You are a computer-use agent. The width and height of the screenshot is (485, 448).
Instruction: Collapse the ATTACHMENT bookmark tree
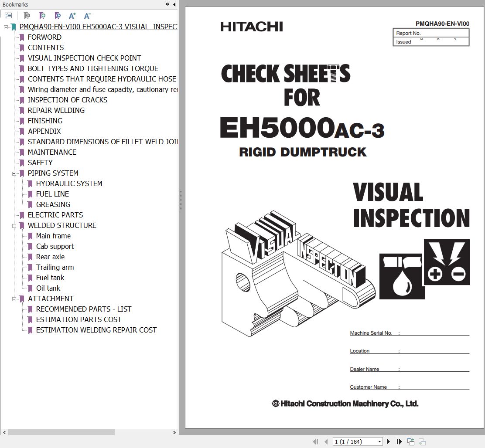coord(14,299)
